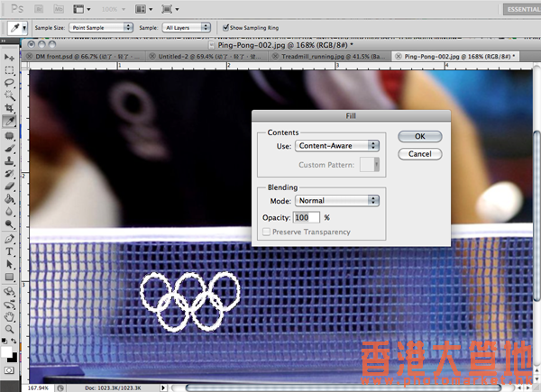Toggle the Preserve Transparency checkbox
The image size is (541, 392).
pyautogui.click(x=266, y=232)
